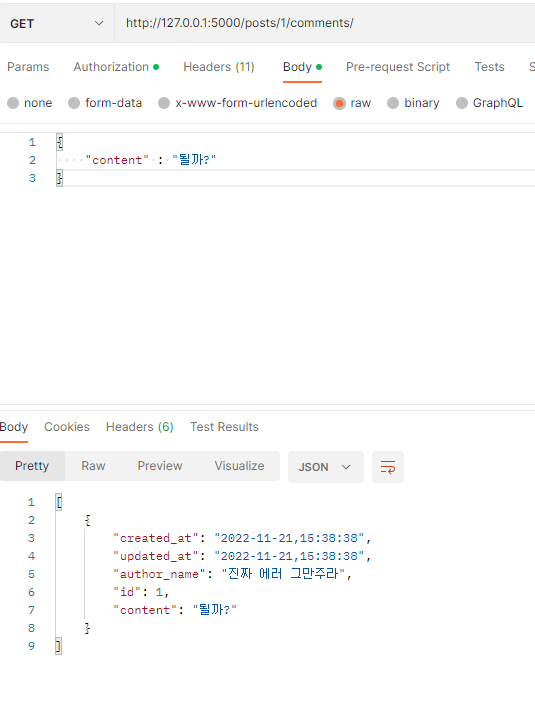Open the Headers (11) request tab

click(x=219, y=67)
